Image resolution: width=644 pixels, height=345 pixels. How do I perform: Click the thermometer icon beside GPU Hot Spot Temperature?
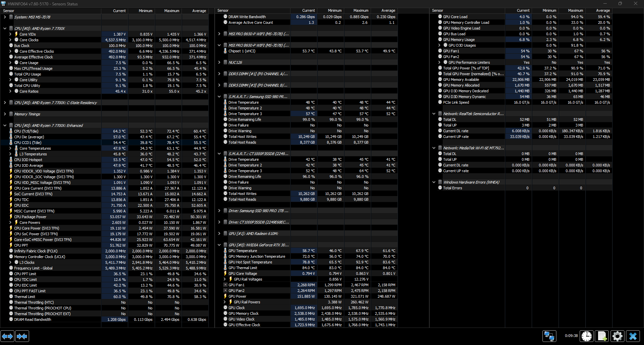[x=225, y=262]
